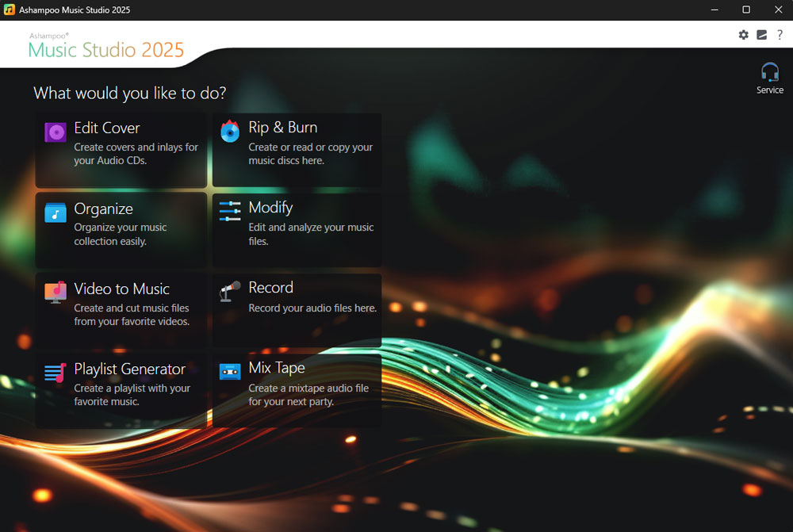This screenshot has height=532, width=793.
Task: Click the sliders icon for Modify
Action: (x=230, y=212)
